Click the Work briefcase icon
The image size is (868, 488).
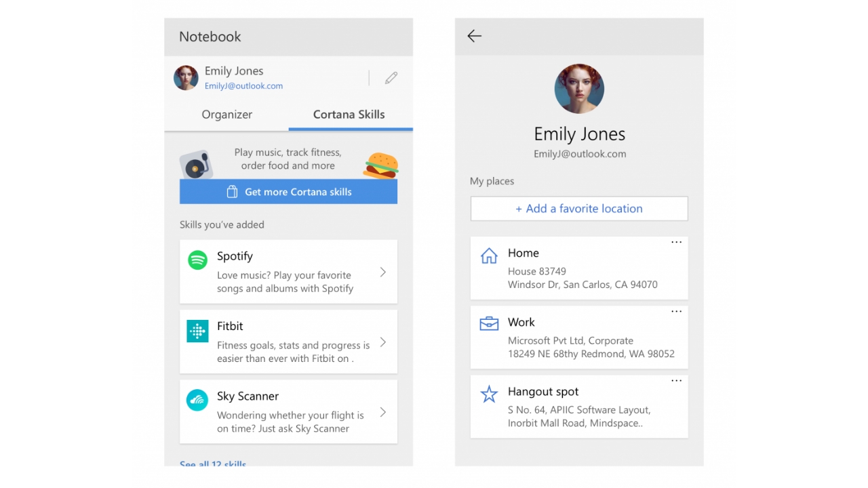(489, 324)
